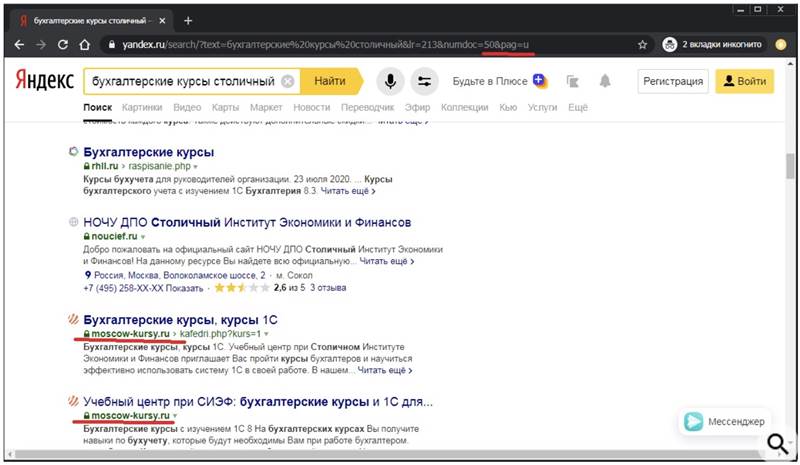
Task: Click the address bar URL
Action: coord(326,45)
